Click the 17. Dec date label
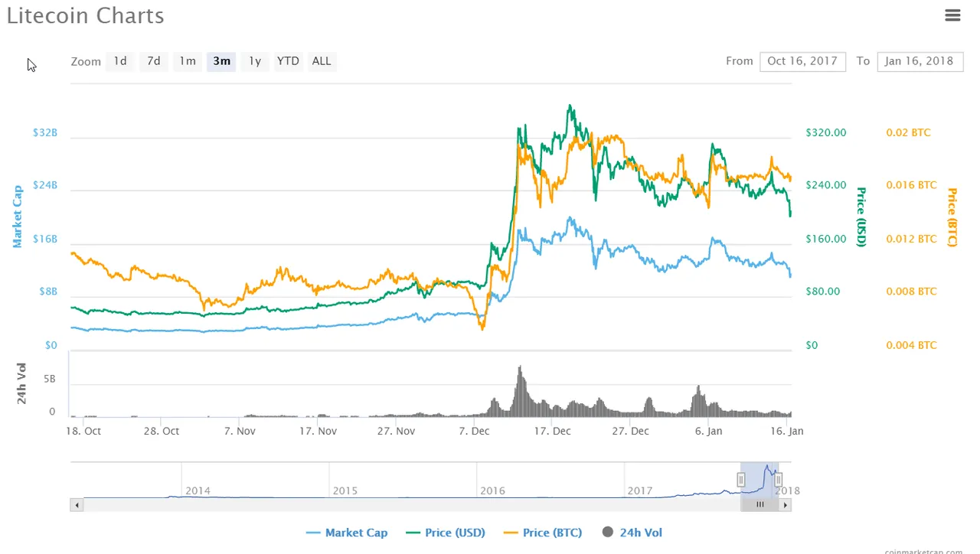 click(x=552, y=431)
